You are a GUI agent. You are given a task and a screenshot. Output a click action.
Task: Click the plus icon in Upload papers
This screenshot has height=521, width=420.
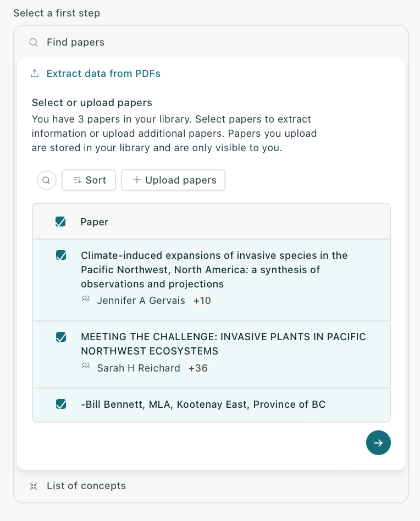pos(137,180)
